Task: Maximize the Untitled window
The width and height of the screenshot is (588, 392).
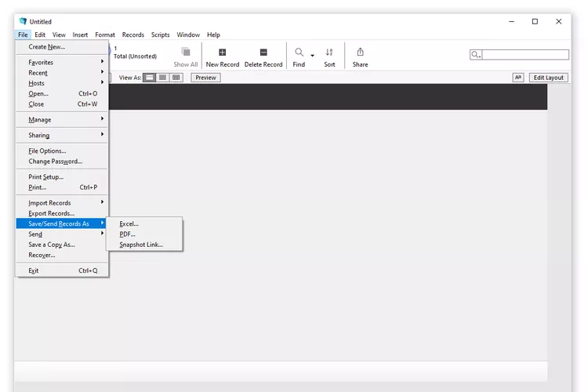Action: [535, 21]
